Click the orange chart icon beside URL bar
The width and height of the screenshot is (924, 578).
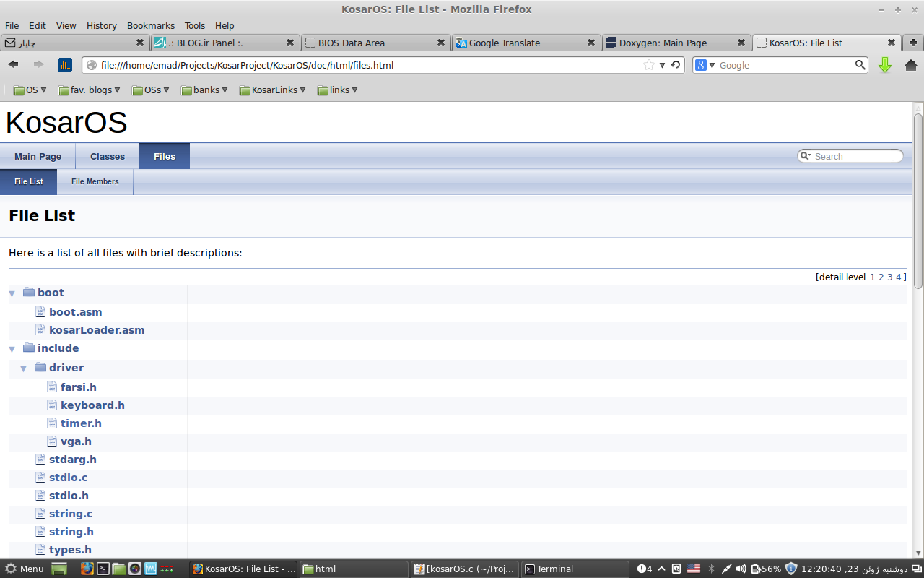click(x=65, y=65)
